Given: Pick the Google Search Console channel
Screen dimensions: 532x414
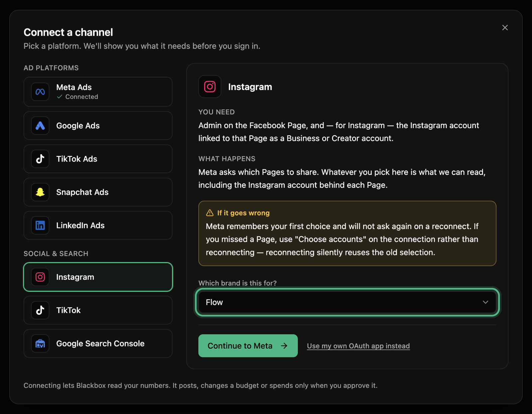Looking at the screenshot, I should pos(98,344).
